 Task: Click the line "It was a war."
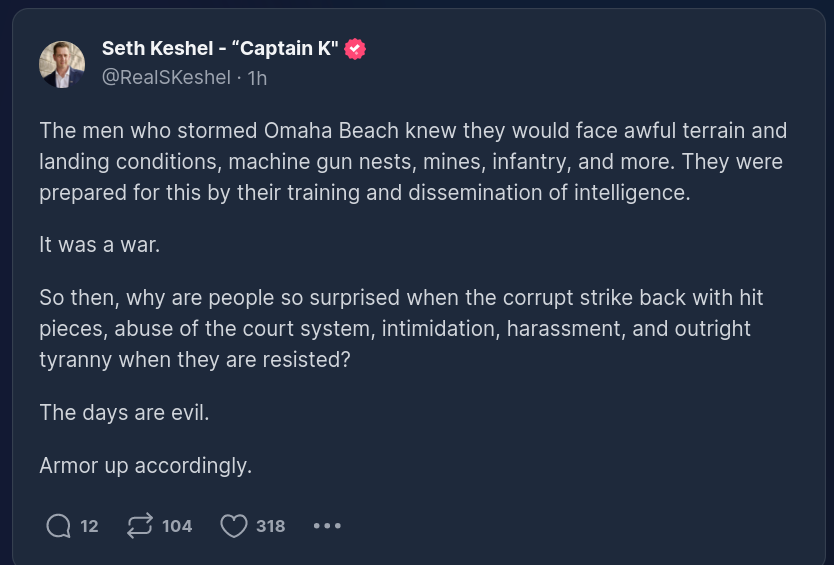tap(99, 245)
